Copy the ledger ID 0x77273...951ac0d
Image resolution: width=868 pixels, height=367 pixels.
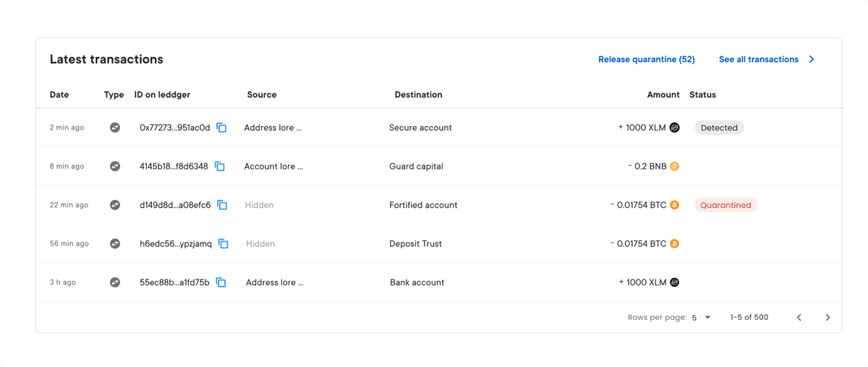point(222,128)
